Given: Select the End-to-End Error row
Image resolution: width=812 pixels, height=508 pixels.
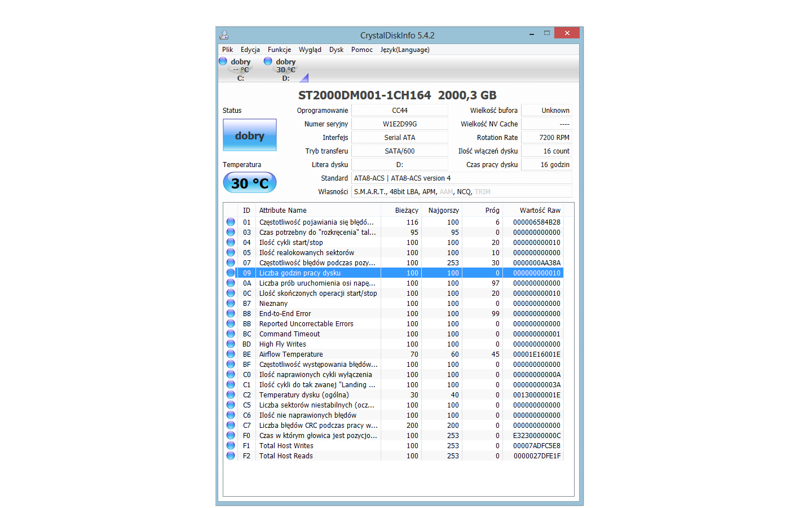Looking at the screenshot, I should 394,313.
